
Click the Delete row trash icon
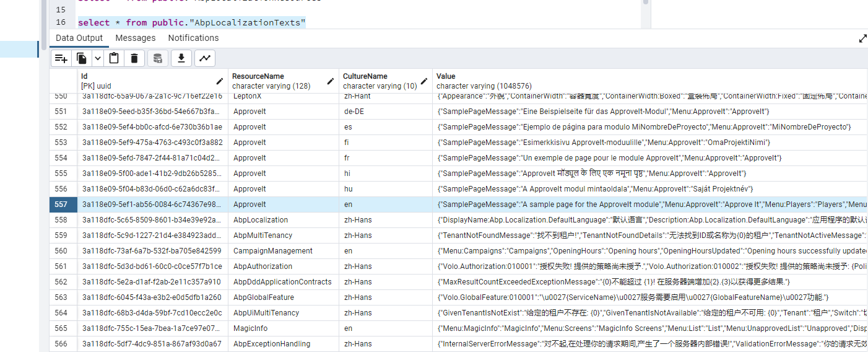[x=134, y=58]
